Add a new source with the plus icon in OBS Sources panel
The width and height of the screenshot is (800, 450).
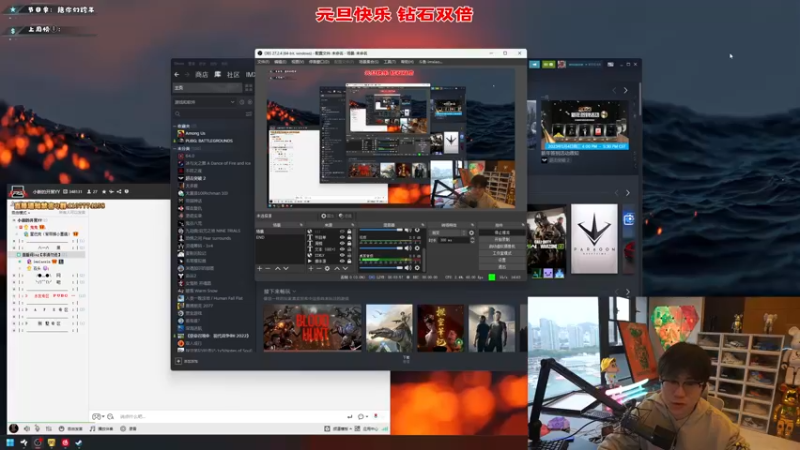(x=311, y=268)
